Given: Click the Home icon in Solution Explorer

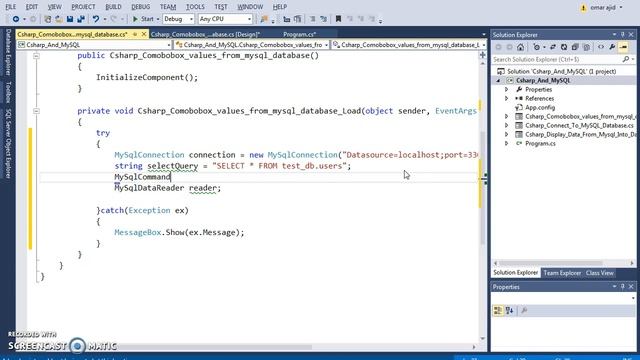Looking at the screenshot, I should (520, 47).
